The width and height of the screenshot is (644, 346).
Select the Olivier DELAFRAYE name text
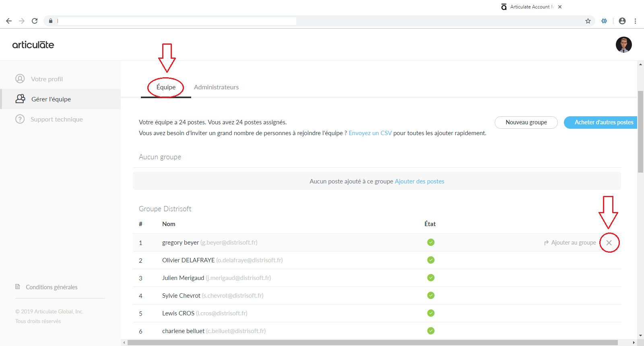tap(188, 260)
